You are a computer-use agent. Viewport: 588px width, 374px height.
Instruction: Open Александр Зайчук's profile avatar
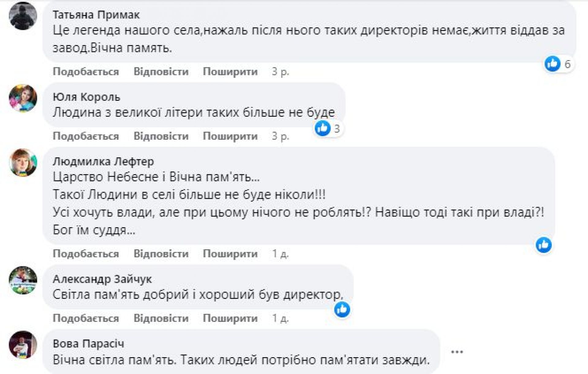(x=23, y=280)
